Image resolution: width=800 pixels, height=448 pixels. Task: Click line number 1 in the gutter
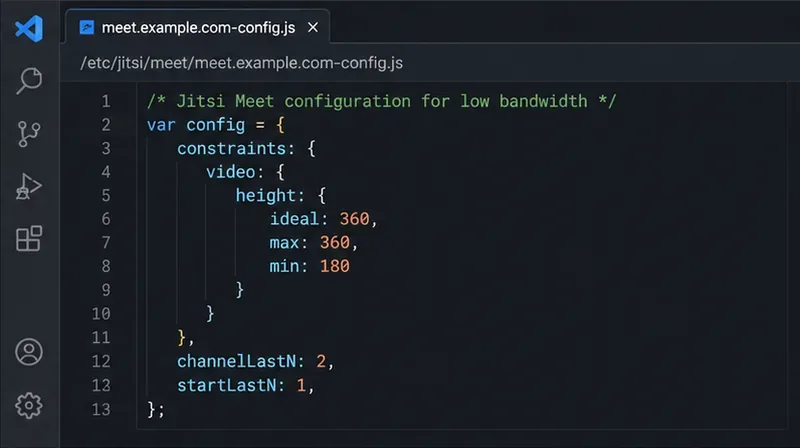[x=106, y=101]
